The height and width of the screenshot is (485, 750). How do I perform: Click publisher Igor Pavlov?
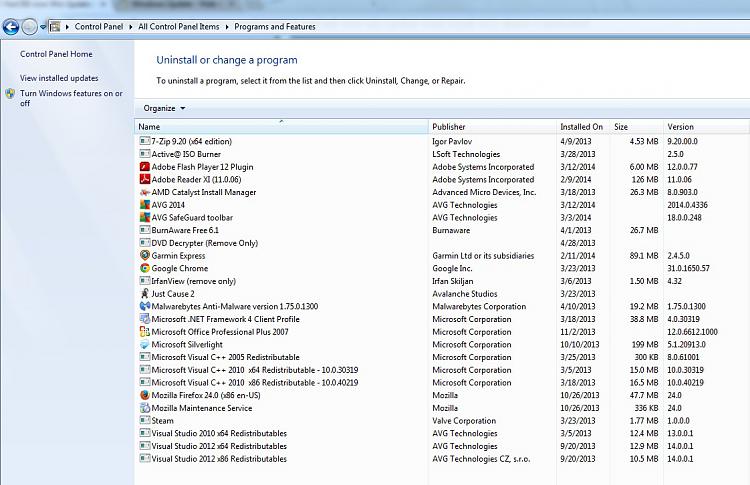tap(452, 141)
